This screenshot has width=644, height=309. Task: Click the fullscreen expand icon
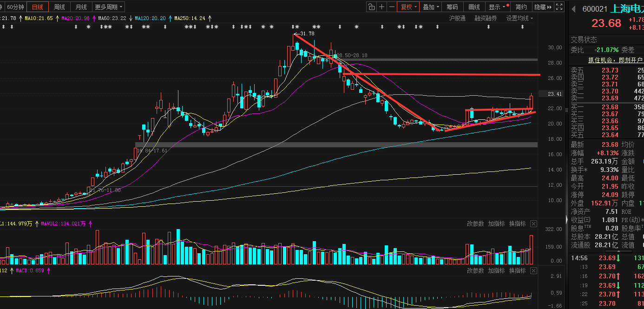pyautogui.click(x=559, y=7)
